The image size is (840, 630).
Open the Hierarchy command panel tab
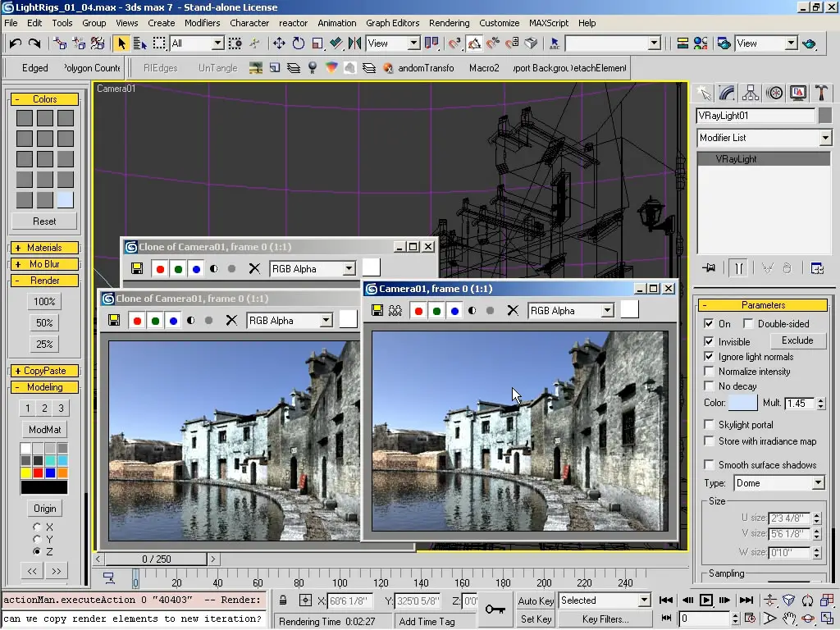point(751,94)
